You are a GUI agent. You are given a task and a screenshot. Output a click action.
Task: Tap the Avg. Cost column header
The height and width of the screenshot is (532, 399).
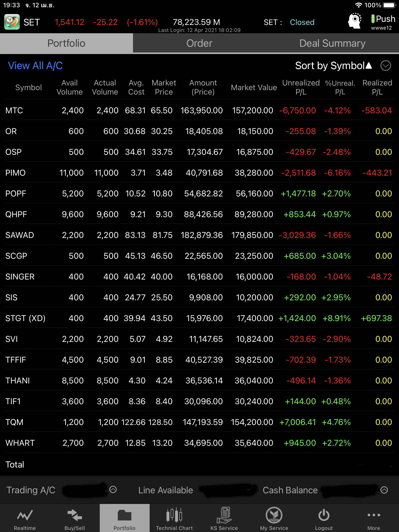coord(136,87)
